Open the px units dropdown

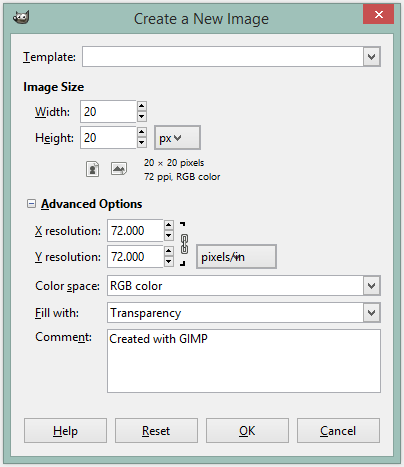click(177, 137)
